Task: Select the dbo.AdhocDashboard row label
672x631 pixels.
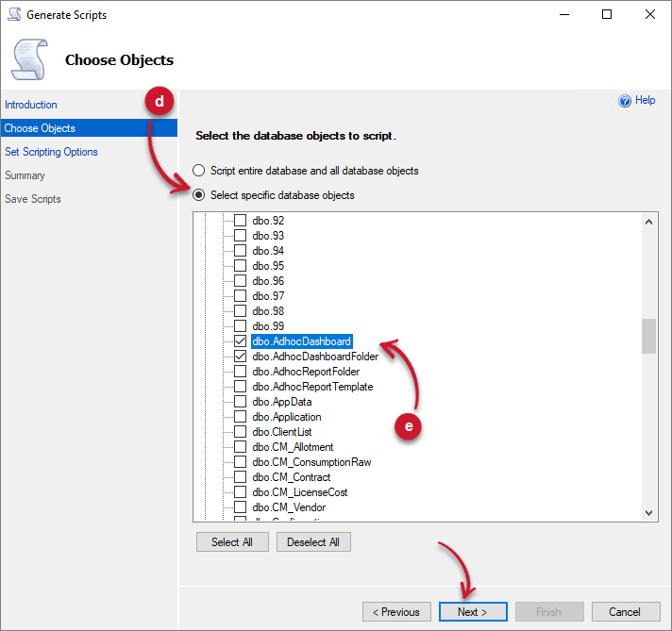Action: [x=302, y=341]
